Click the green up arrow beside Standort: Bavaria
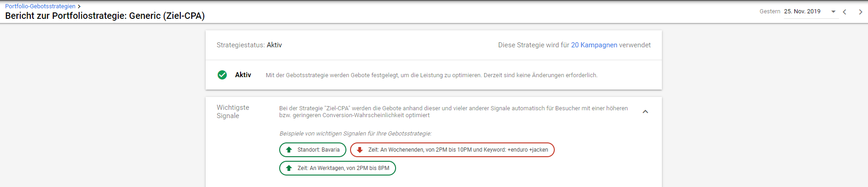 tap(289, 150)
